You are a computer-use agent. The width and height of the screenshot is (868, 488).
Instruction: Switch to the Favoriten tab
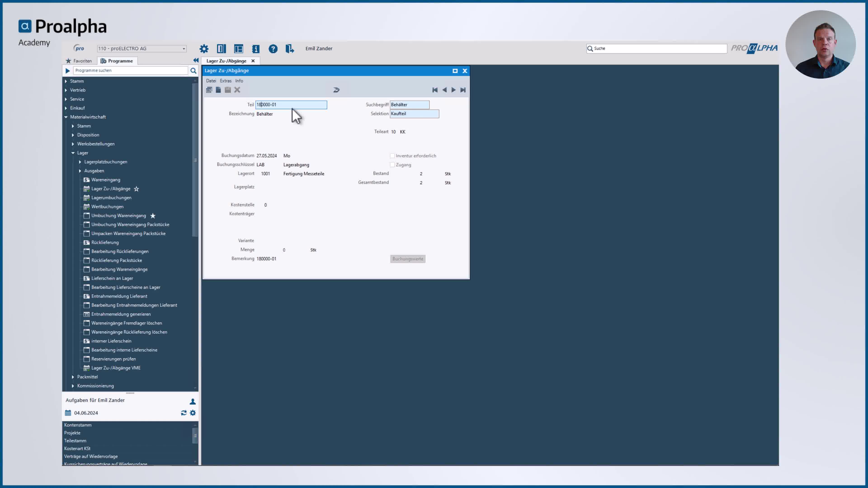tap(79, 61)
